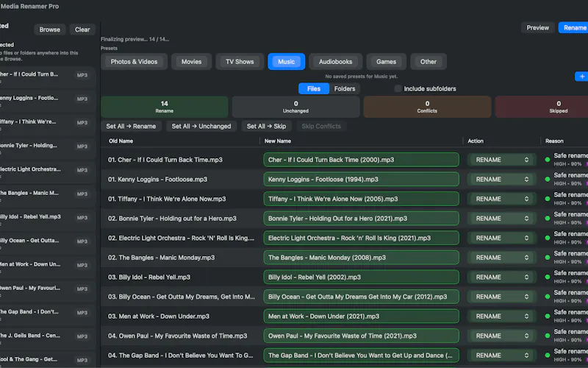The image size is (588, 368).
Task: Click the Skip Conflicts button
Action: point(321,126)
